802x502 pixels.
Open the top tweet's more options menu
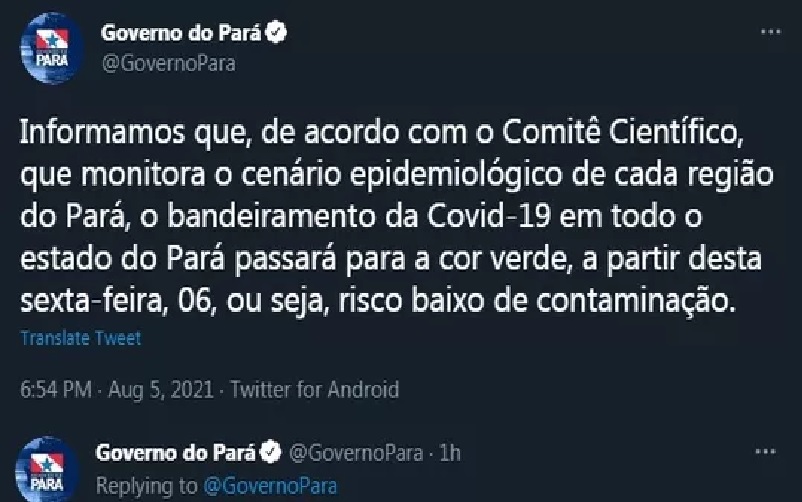[x=771, y=33]
